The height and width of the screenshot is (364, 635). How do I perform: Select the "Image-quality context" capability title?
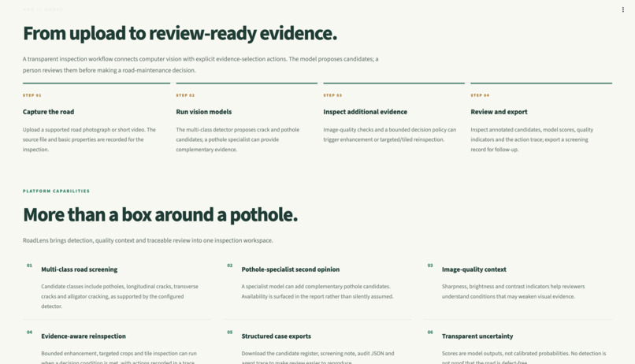tap(474, 269)
